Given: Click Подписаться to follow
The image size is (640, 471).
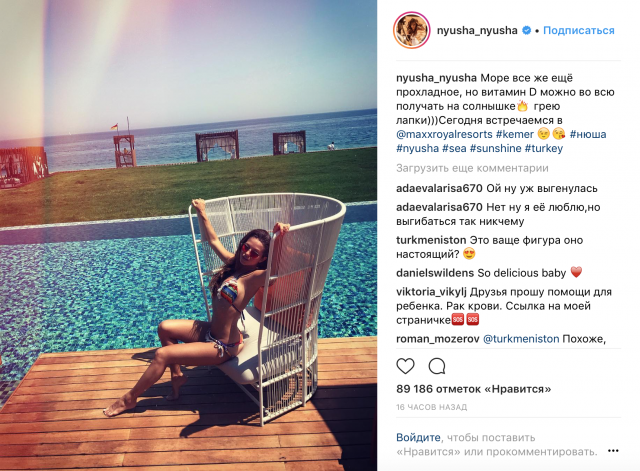Looking at the screenshot, I should (x=578, y=31).
